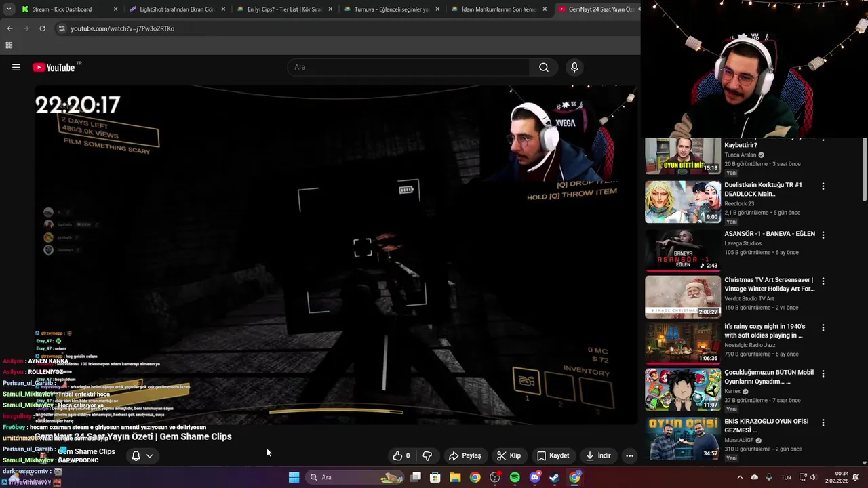Expand the tab search dropdown arrow
The height and width of the screenshot is (488, 868).
[9, 9]
